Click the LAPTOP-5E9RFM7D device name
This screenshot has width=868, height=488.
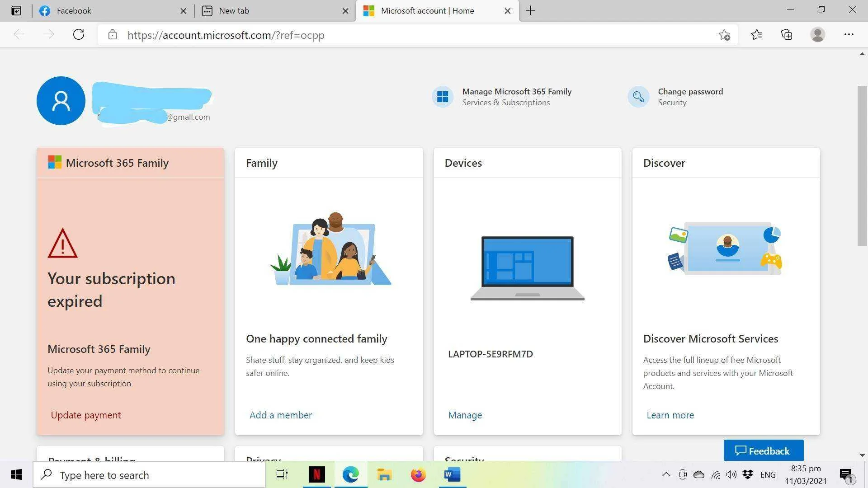[x=491, y=354]
